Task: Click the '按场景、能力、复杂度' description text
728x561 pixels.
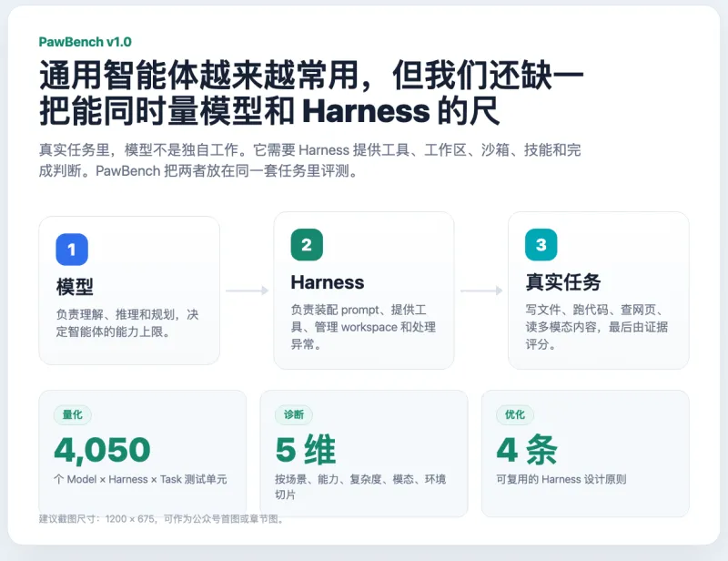Action: [x=360, y=486]
